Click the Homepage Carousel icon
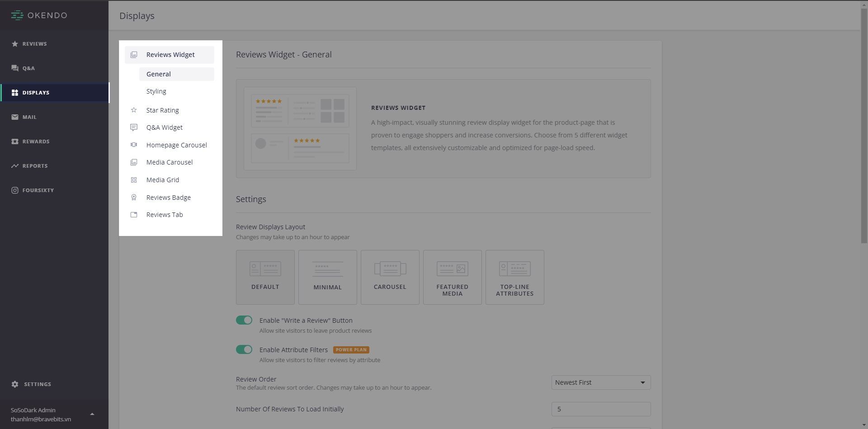Screen dimensions: 868x429 click(134, 145)
